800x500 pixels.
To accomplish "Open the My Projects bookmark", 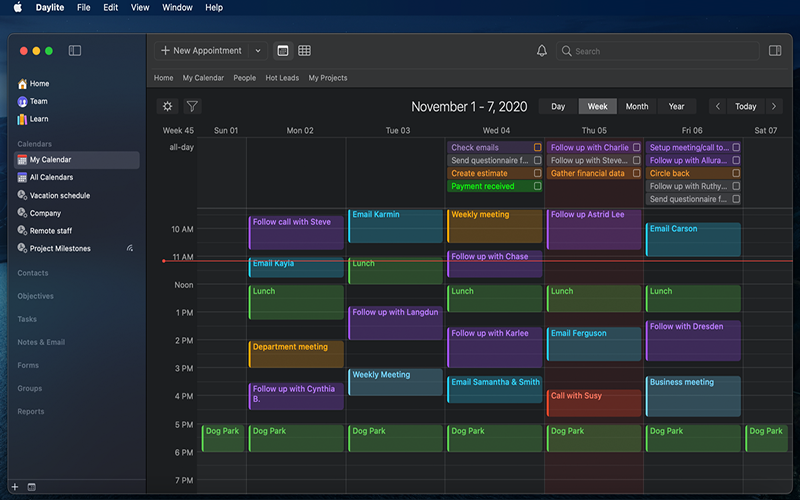I will point(328,78).
